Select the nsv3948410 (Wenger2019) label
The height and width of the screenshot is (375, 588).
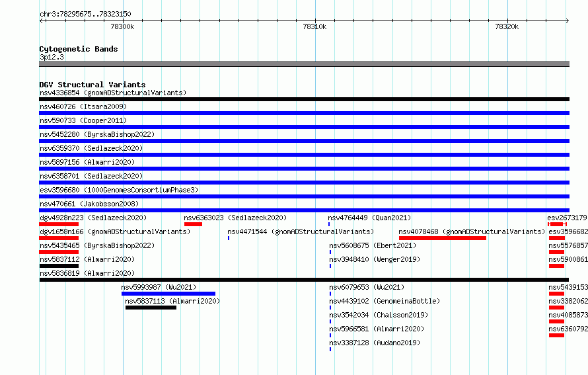coord(375,259)
